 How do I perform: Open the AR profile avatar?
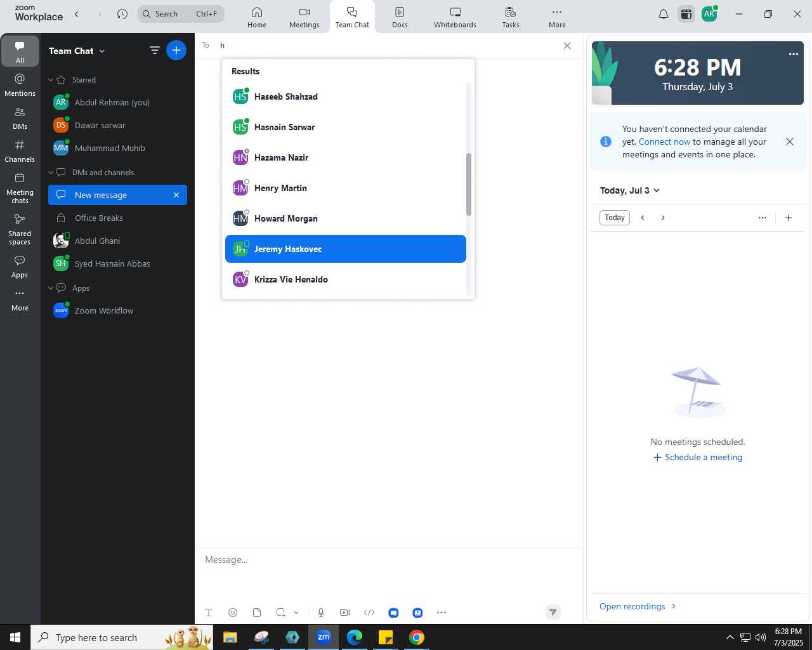(x=709, y=14)
